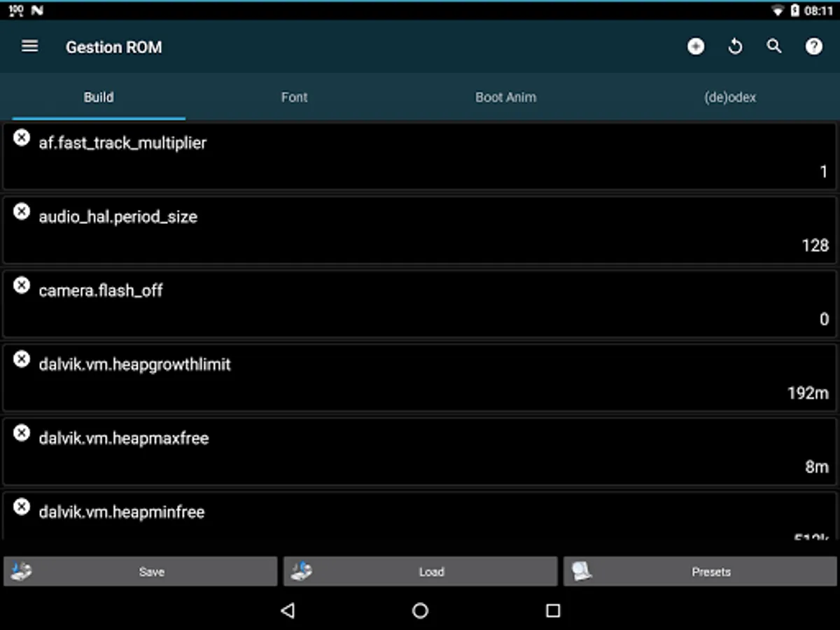Tap the N notification icon in status bar
840x630 pixels.
pyautogui.click(x=37, y=10)
